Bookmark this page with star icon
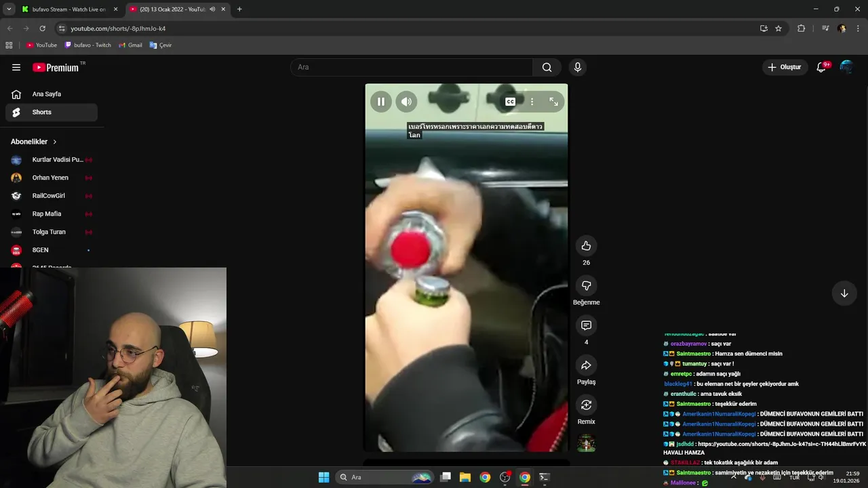Image resolution: width=868 pixels, height=488 pixels. 778,28
